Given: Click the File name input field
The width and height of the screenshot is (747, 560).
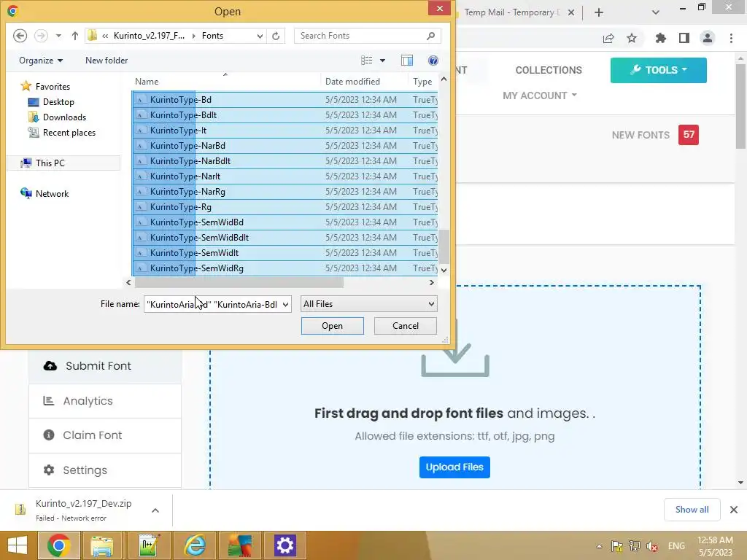Looking at the screenshot, I should pos(212,304).
